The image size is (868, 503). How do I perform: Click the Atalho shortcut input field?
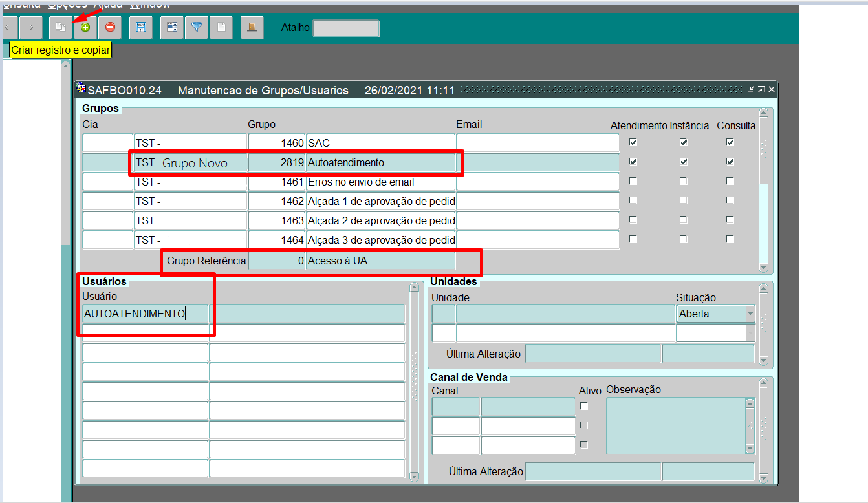[346, 28]
